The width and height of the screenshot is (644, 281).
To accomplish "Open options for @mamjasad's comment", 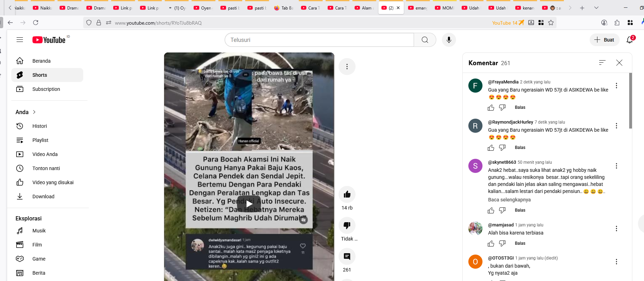I will click(x=616, y=229).
